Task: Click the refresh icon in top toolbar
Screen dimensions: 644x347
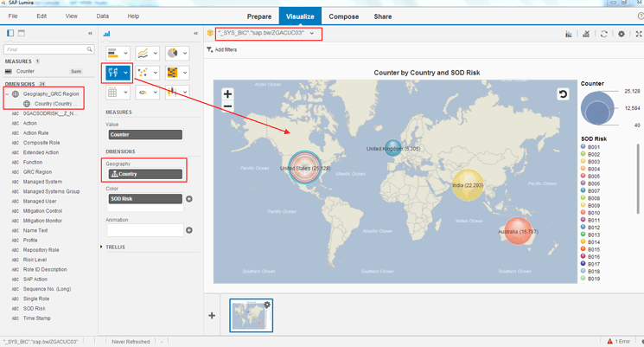Action: [x=604, y=34]
